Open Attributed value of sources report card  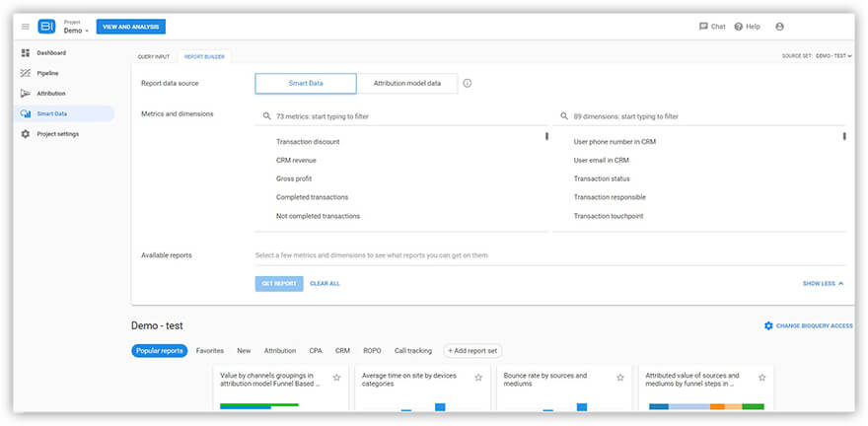click(x=706, y=389)
